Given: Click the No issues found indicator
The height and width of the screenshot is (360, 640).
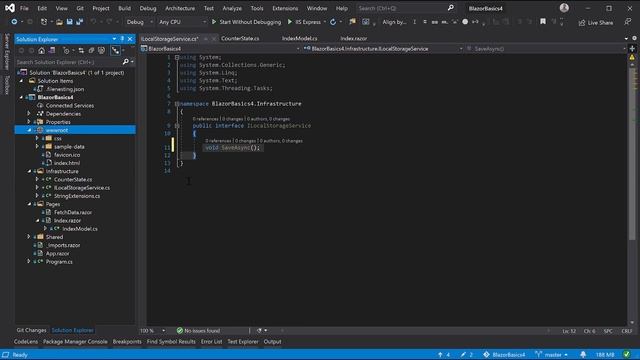Looking at the screenshot, I should click(198, 331).
